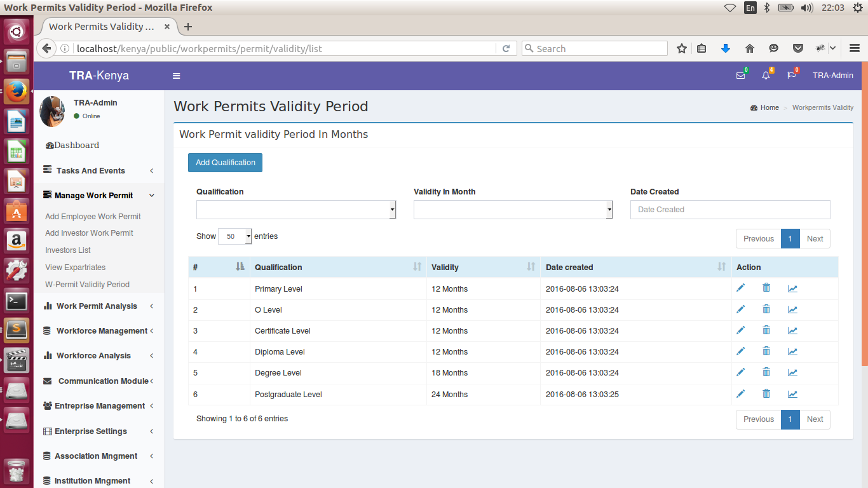868x488 pixels.
Task: Launch the Terminal from the Ubuntu dock
Action: [17, 301]
